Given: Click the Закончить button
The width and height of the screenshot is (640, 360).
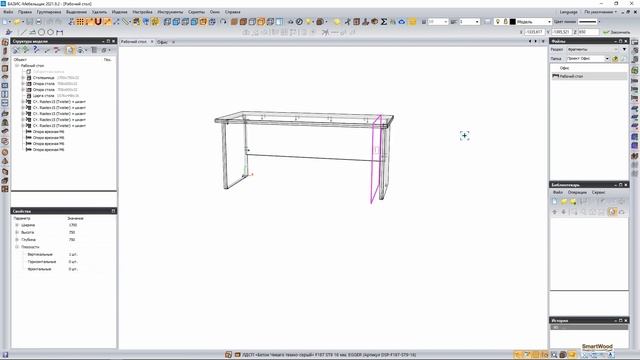Looking at the screenshot, I should pyautogui.click(x=617, y=32).
